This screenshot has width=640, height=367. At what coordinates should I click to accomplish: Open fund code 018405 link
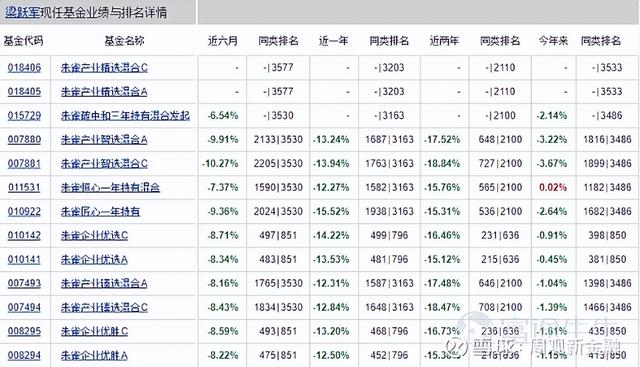[x=24, y=91]
